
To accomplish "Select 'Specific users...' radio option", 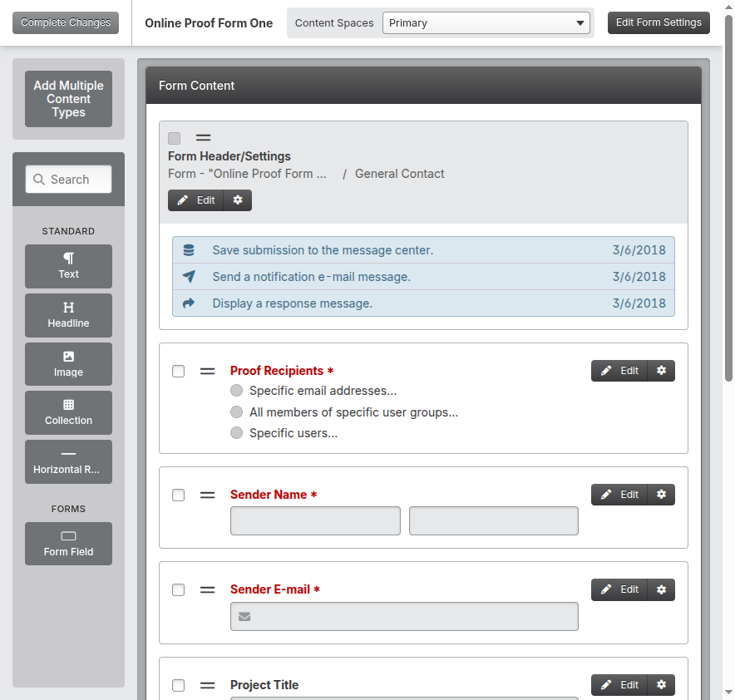I will click(237, 432).
